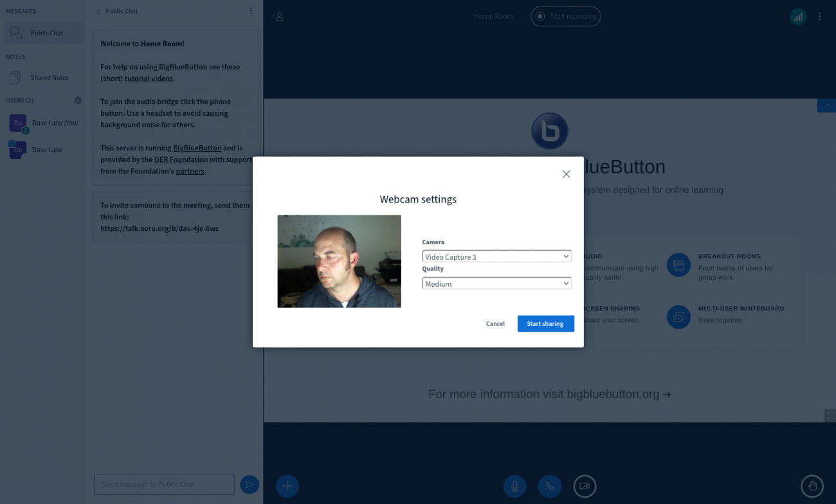Viewport: 836px width, 504px height.
Task: Raise your hand
Action: [x=812, y=486]
